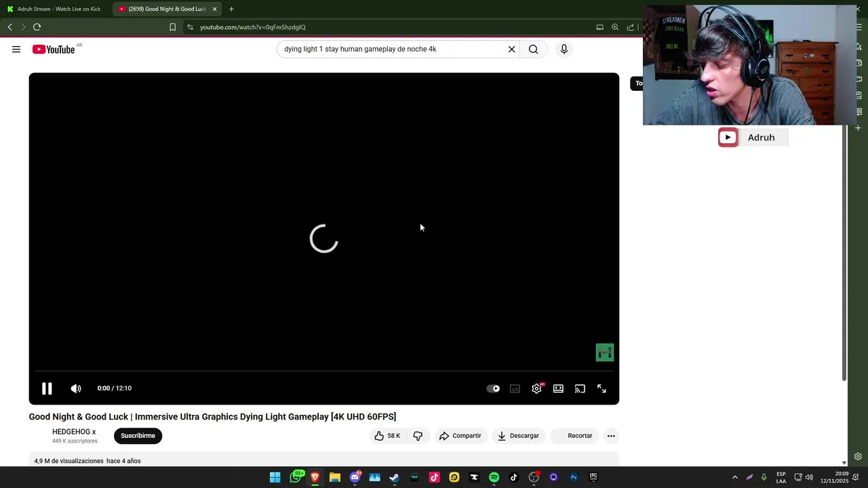Toggle the autoplay switch in player
The image size is (868, 488).
click(493, 389)
